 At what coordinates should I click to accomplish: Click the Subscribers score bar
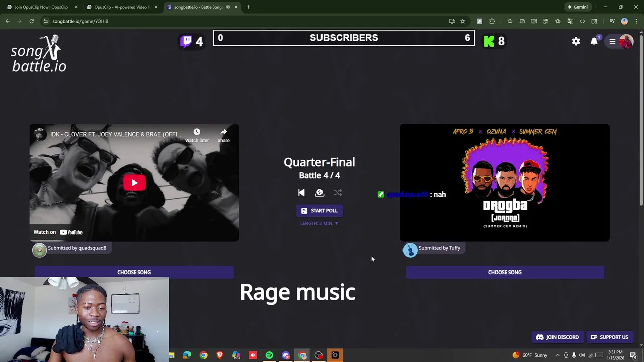(x=344, y=38)
